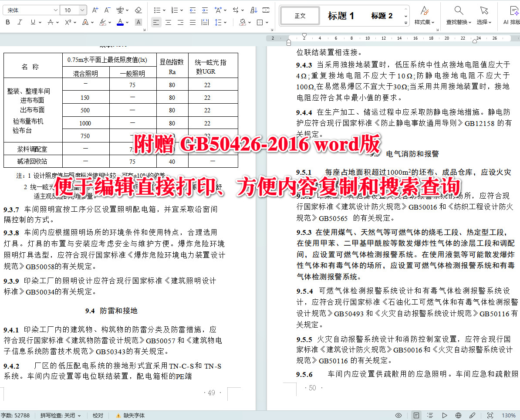Open text direction swap tool
Screen dimensions: 520x420
[236, 10]
